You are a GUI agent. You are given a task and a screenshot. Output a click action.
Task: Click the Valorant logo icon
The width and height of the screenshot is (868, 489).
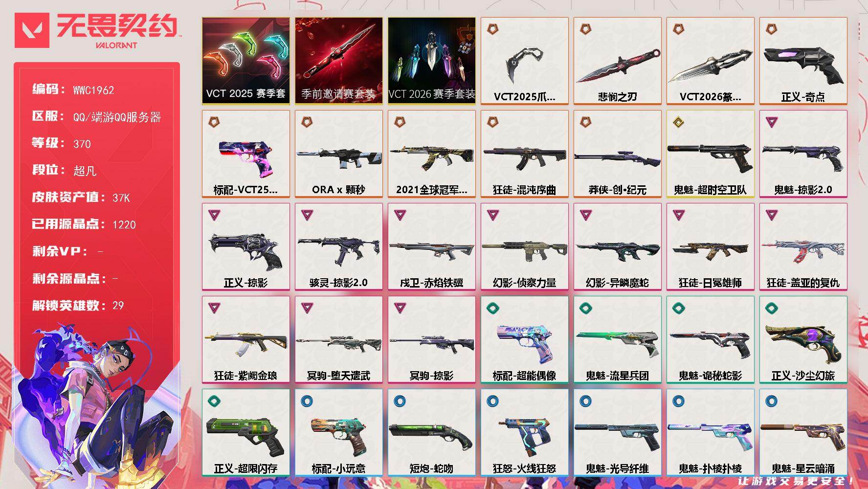point(32,30)
